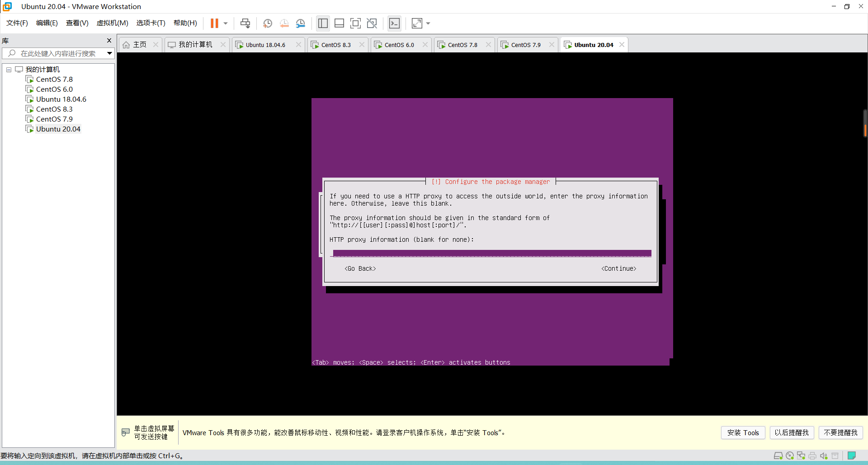This screenshot has height=465, width=868.
Task: Click the 不要提醒我 button
Action: 840,432
